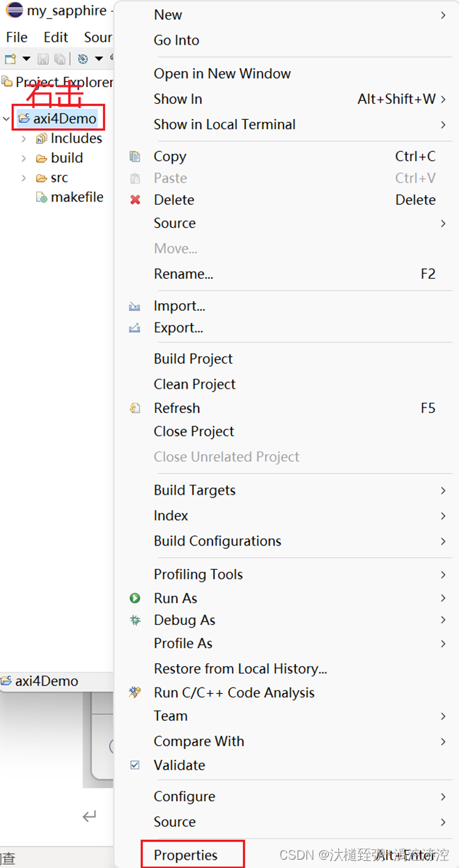The height and width of the screenshot is (868, 459).
Task: Expand the Includes tree node
Action: coord(24,139)
